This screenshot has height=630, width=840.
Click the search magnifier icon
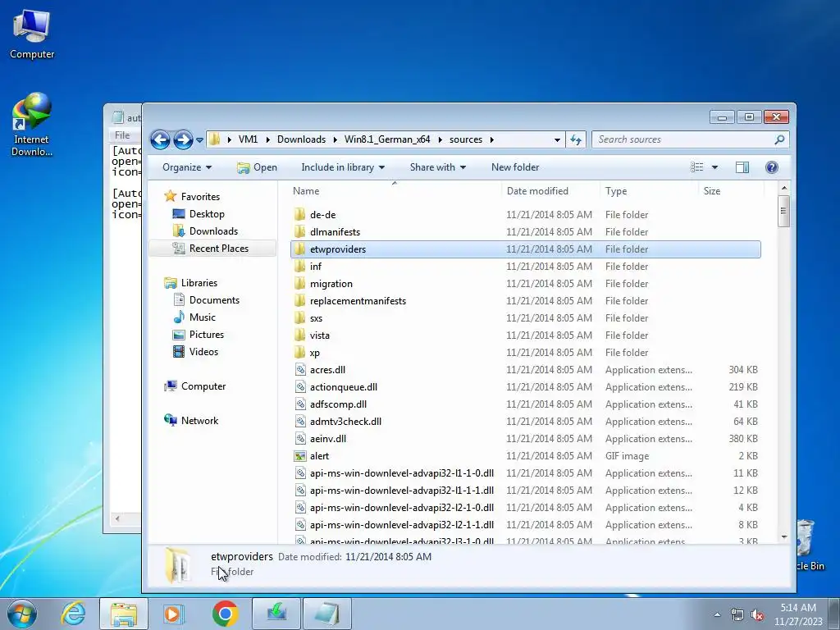pyautogui.click(x=779, y=139)
